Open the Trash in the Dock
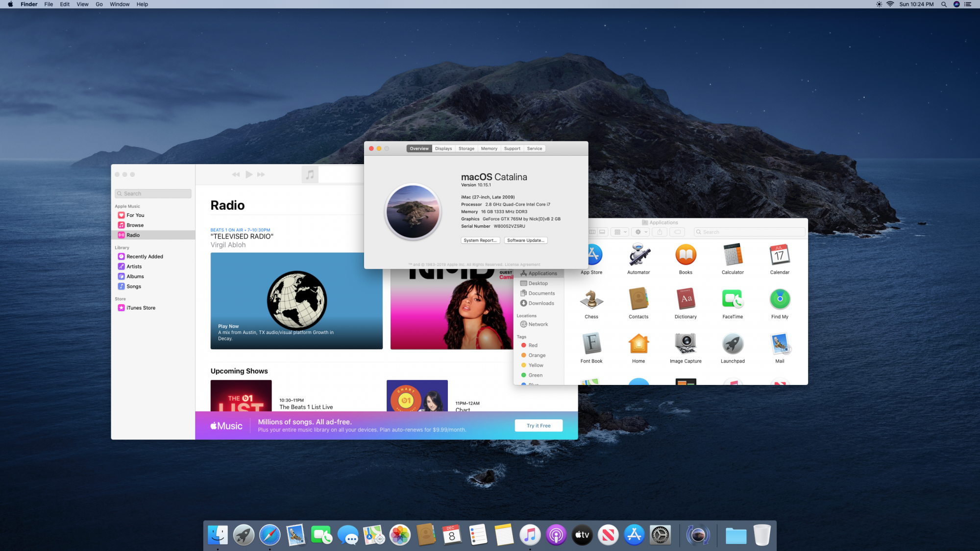This screenshot has width=980, height=551. tap(762, 535)
